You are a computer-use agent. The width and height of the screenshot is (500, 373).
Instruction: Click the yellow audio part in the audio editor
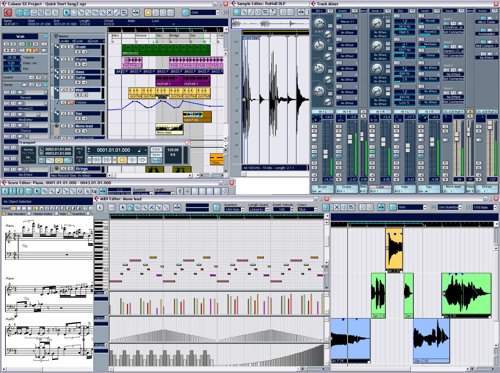[x=394, y=249]
